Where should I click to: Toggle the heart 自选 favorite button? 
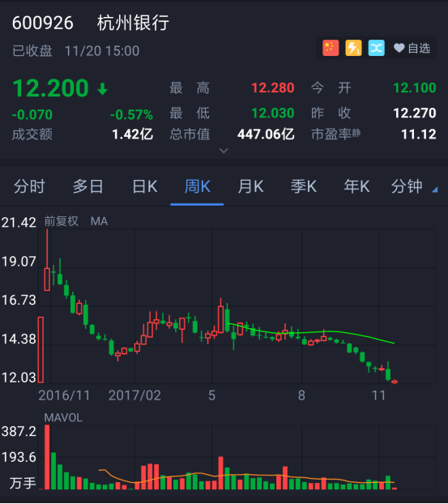tap(412, 49)
